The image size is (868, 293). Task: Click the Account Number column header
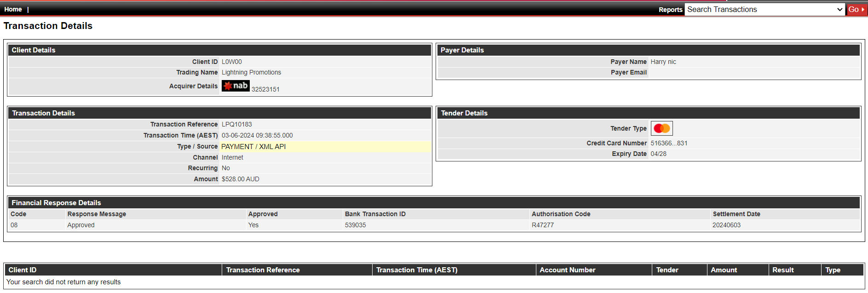(x=594, y=270)
